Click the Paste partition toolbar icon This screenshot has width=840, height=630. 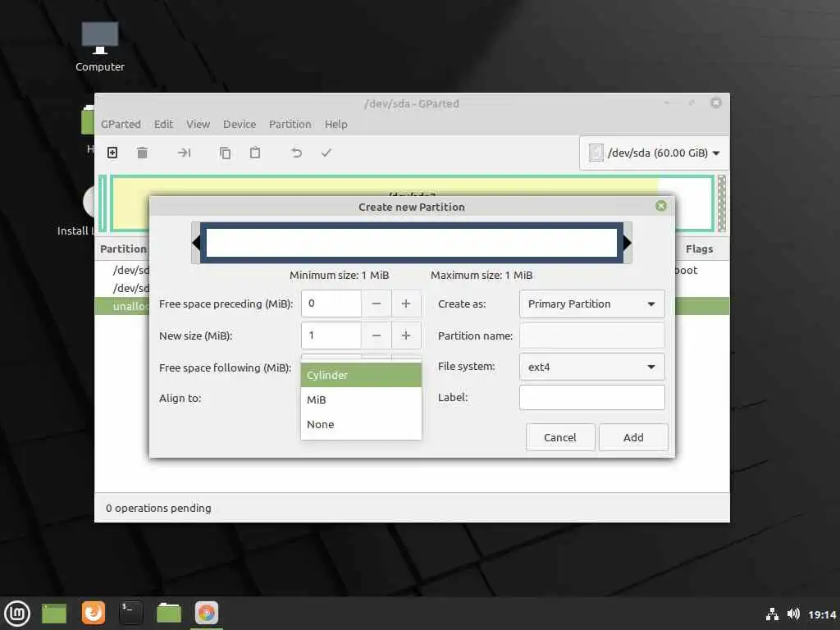[x=255, y=153]
